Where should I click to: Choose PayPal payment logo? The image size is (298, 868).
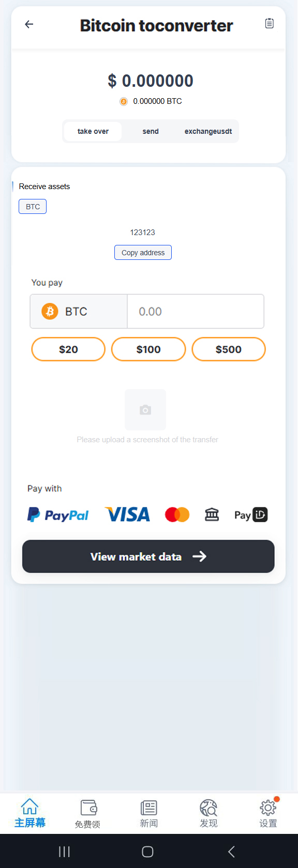(x=58, y=515)
